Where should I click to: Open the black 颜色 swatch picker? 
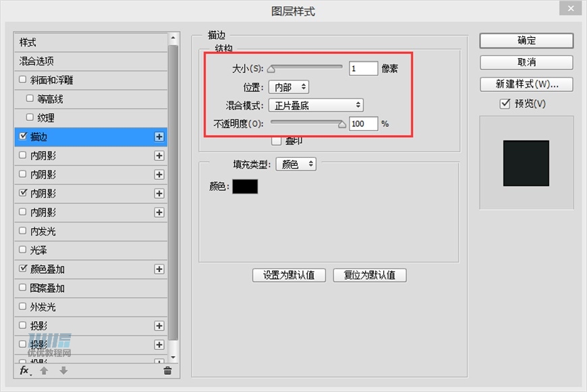tap(244, 187)
